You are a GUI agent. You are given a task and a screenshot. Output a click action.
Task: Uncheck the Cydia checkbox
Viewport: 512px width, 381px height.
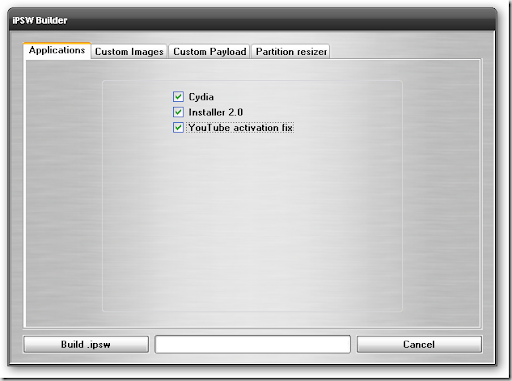coord(178,97)
